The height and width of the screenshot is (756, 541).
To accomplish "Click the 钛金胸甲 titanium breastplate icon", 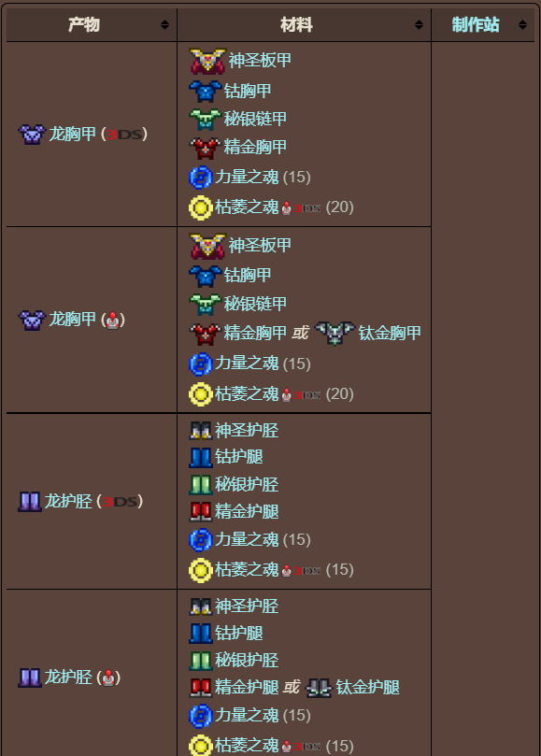I will tap(335, 334).
